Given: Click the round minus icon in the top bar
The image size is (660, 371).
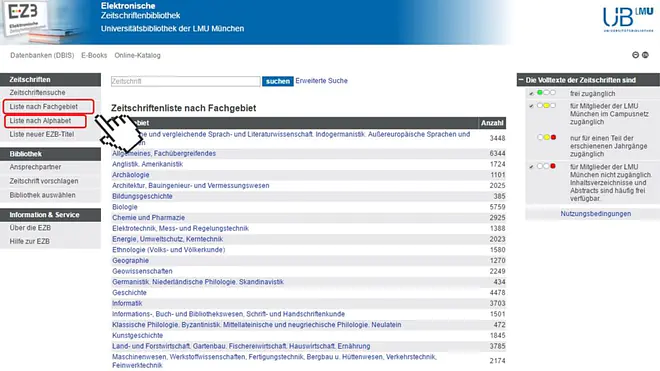Looking at the screenshot, I should pos(636,55).
